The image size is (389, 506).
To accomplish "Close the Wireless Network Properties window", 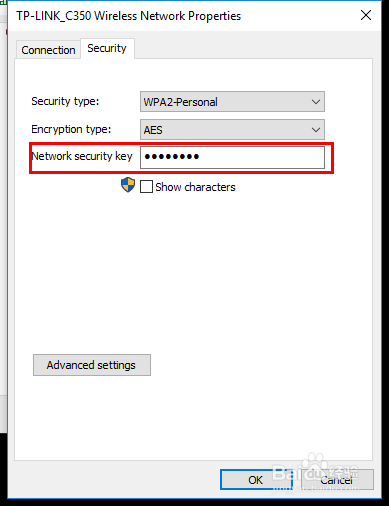I will [366, 15].
